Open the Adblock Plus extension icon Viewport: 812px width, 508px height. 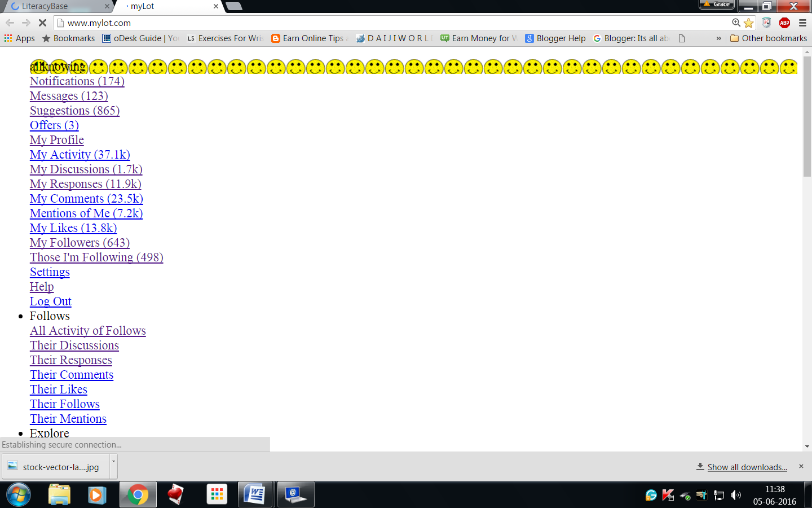(x=784, y=23)
